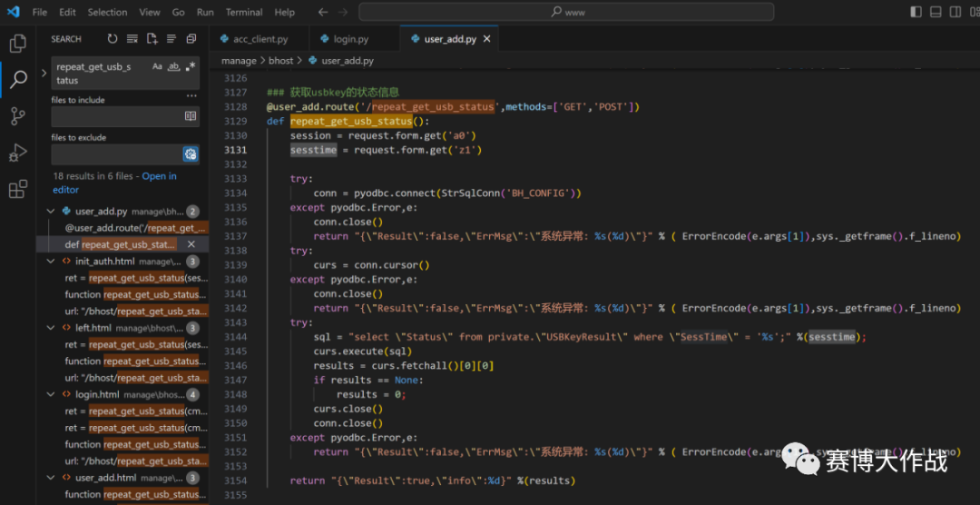Collapse all search results

tap(191, 39)
